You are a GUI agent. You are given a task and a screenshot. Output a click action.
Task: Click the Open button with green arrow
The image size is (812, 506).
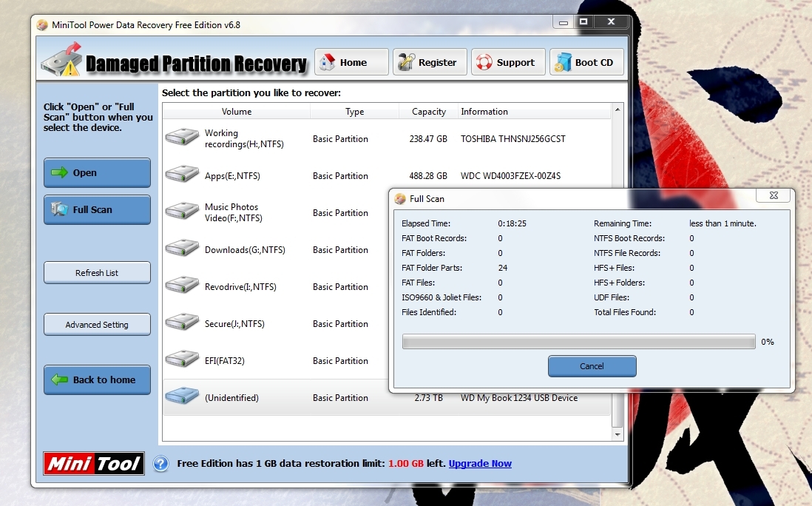[98, 172]
